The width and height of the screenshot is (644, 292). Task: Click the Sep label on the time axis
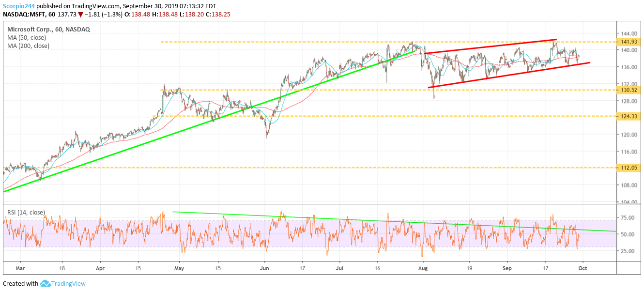coord(507,267)
